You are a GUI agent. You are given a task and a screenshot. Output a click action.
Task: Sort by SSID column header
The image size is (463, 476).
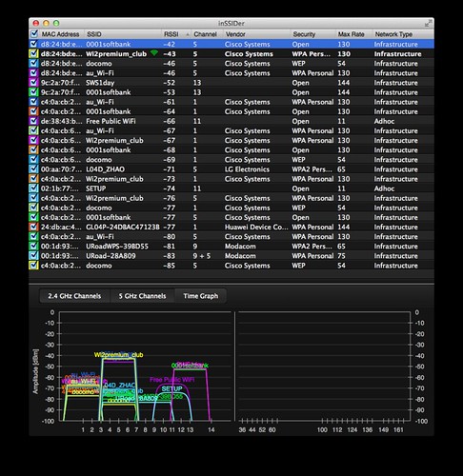pyautogui.click(x=123, y=34)
